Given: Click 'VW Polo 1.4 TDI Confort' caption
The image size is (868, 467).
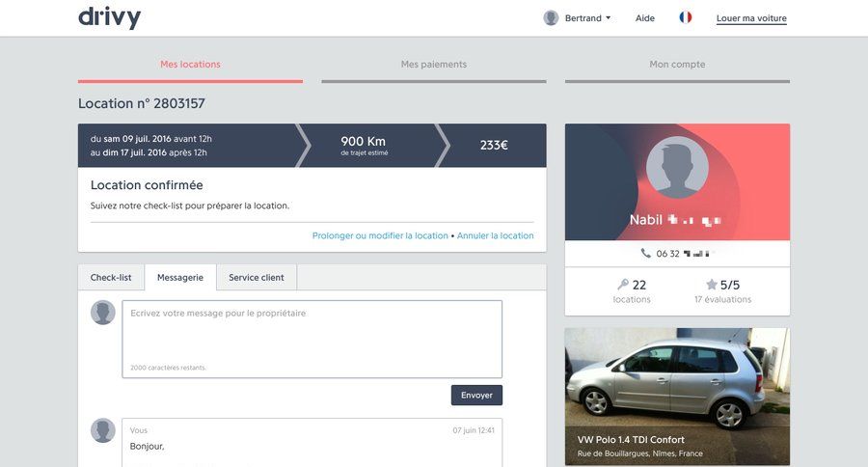Looking at the screenshot, I should click(x=631, y=440).
